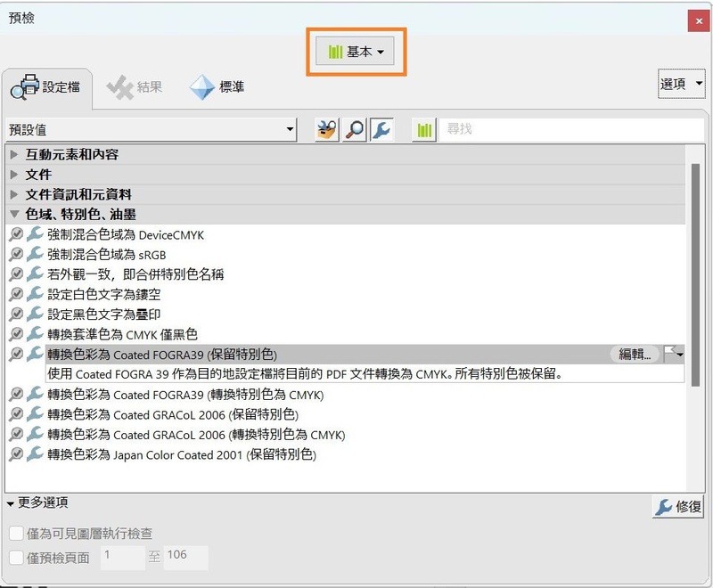Open the 選項 menu
Image resolution: width=713 pixels, height=588 pixels.
(x=682, y=84)
